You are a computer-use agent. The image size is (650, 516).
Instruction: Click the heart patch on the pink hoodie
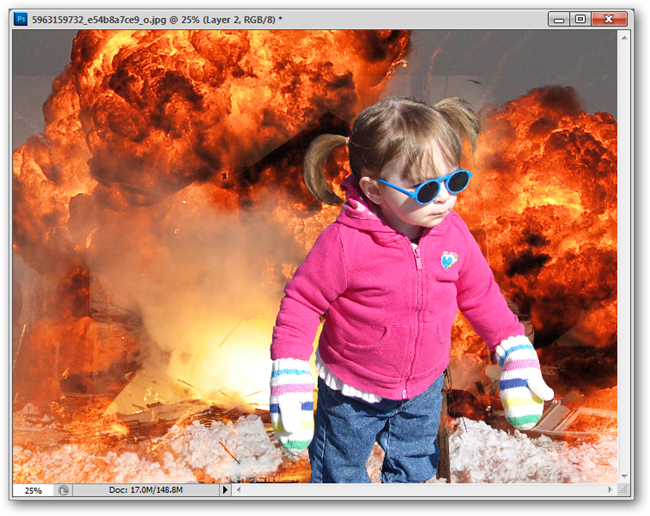[x=449, y=260]
